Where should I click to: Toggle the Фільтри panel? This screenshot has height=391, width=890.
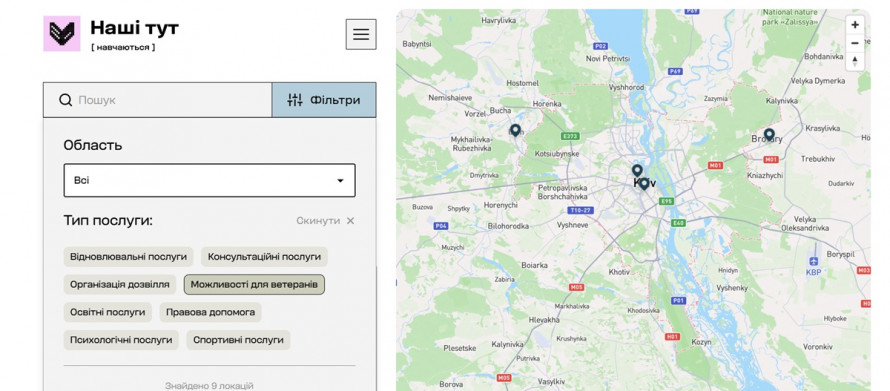[x=324, y=100]
